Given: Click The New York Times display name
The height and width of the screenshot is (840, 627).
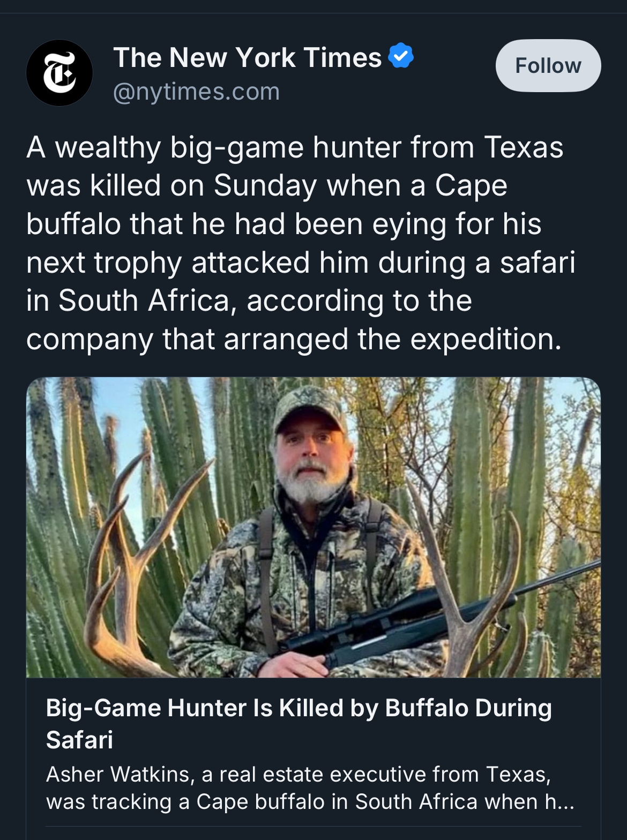Looking at the screenshot, I should tap(247, 57).
